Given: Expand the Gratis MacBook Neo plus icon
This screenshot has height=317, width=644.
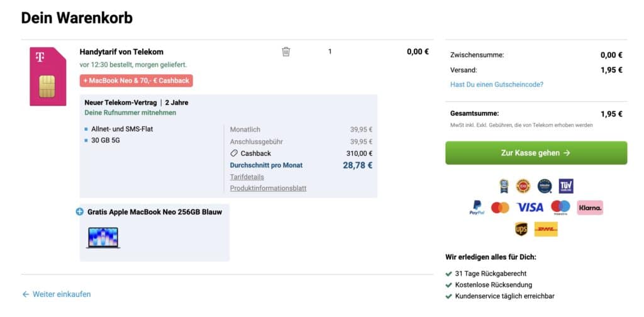Looking at the screenshot, I should [80, 212].
